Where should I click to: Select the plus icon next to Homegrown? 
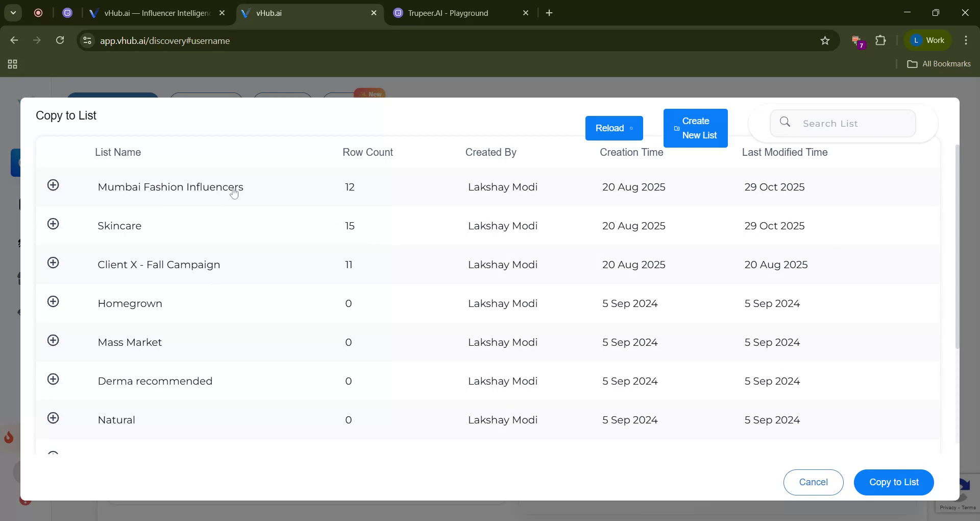54,301
